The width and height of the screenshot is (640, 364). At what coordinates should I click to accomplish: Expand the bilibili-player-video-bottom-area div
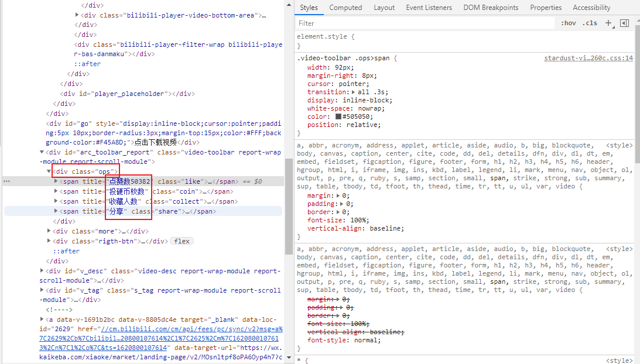77,15
